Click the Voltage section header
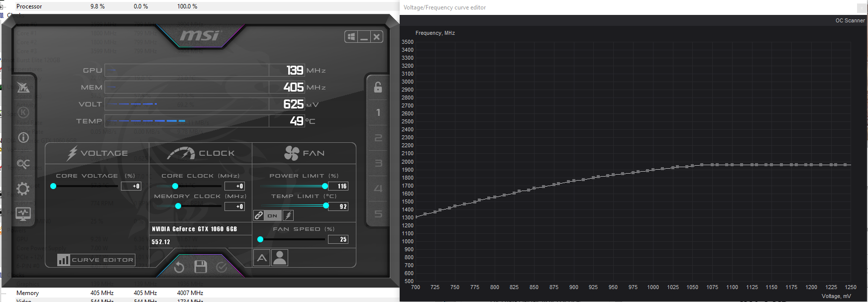Screen dimensions: 868x302 coord(98,153)
